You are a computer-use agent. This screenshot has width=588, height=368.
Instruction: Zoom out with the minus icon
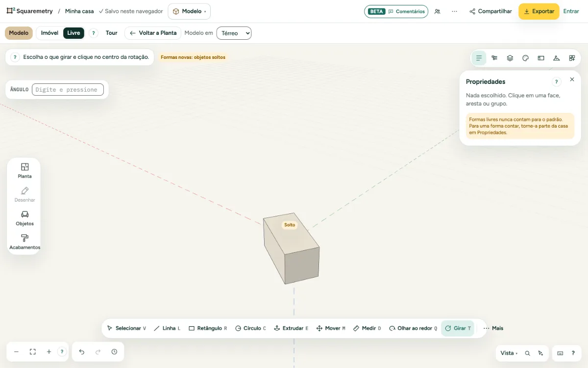(16, 352)
